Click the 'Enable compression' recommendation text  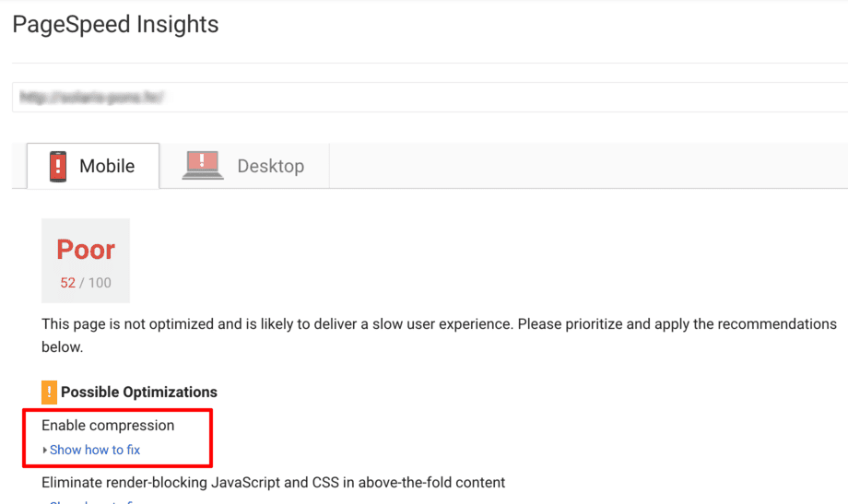108,426
